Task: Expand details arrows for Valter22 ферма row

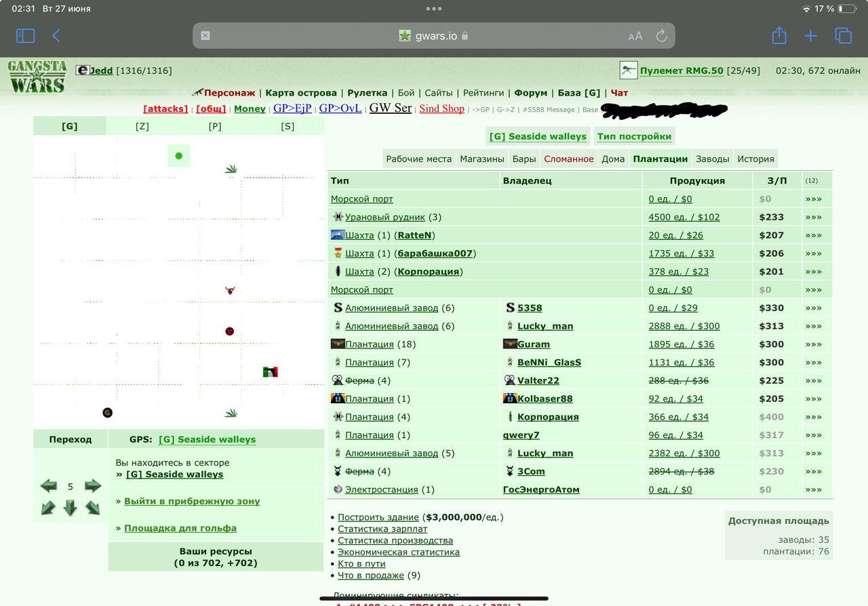Action: [x=813, y=380]
